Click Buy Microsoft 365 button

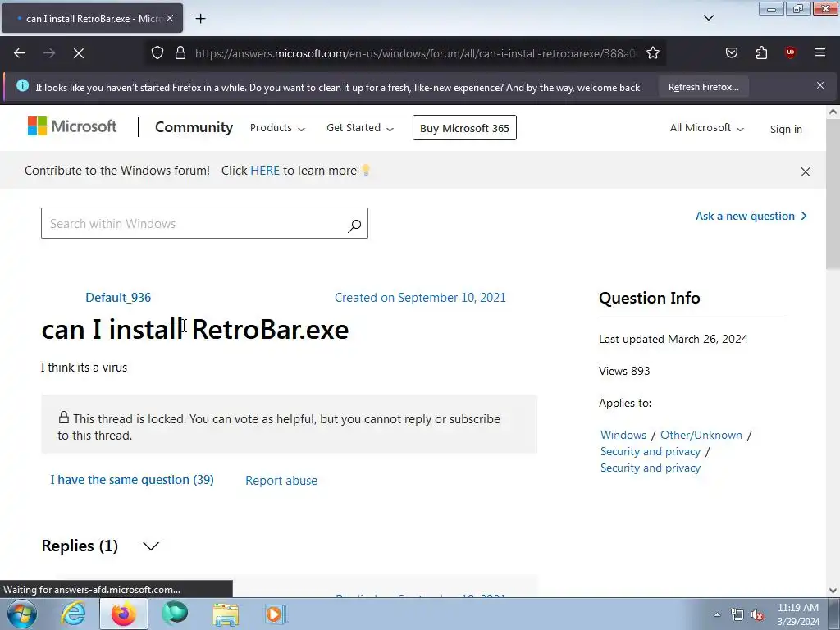pos(464,127)
